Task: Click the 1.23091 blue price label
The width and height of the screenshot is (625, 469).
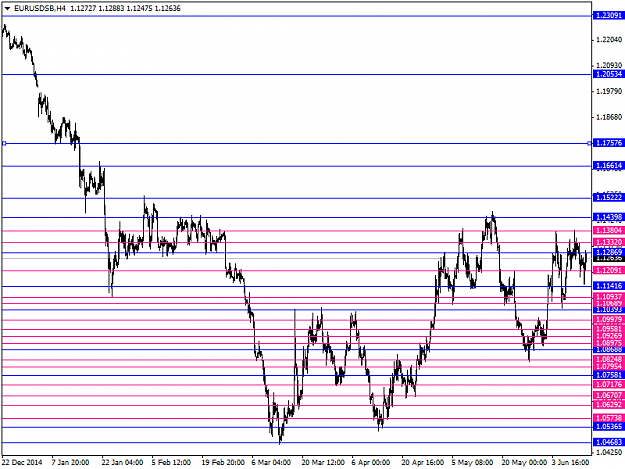Action: pos(608,16)
